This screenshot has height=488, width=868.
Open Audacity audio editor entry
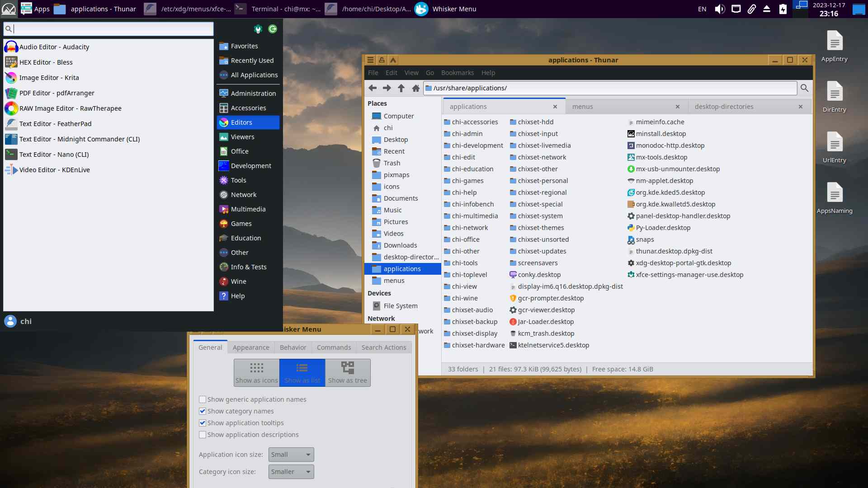pos(54,47)
